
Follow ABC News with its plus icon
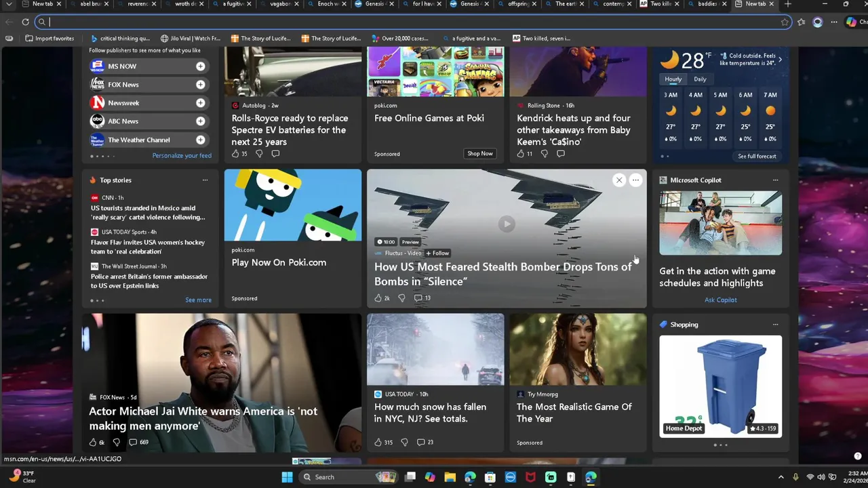coord(201,121)
